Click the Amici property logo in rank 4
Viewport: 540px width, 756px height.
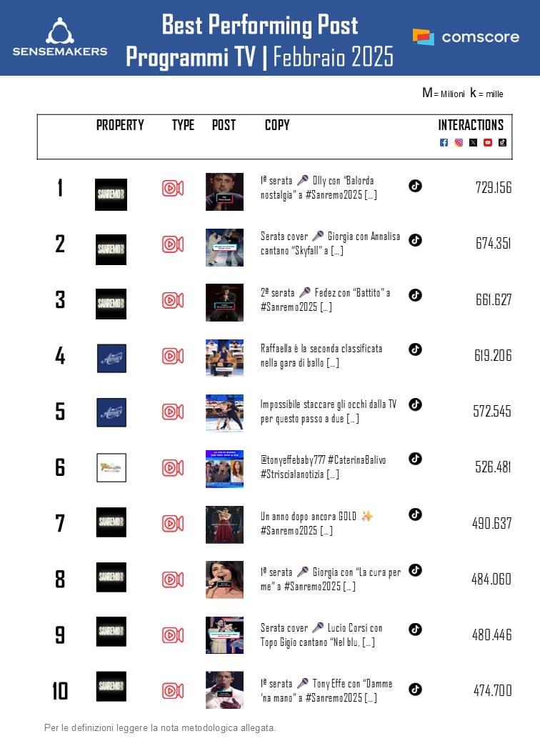coord(111,358)
